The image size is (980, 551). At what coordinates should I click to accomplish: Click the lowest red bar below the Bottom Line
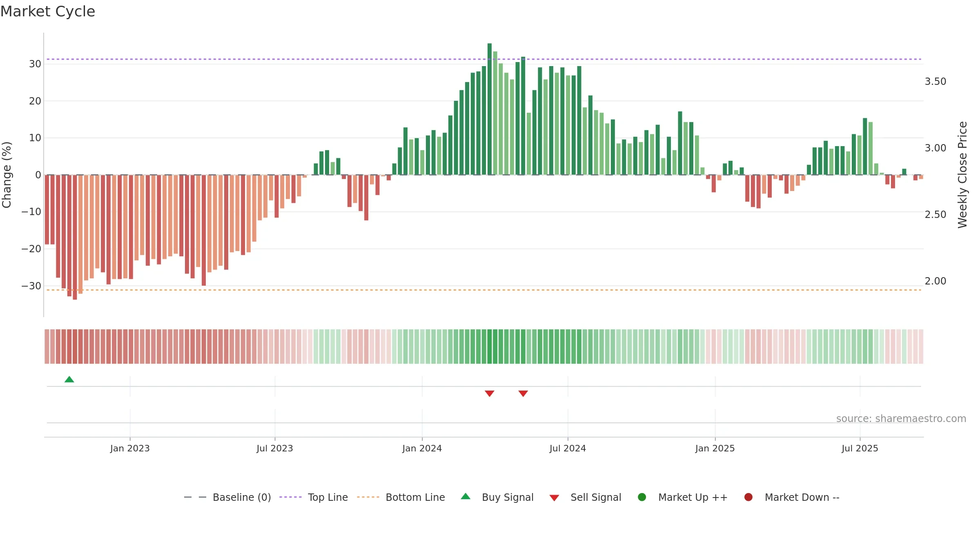pyautogui.click(x=75, y=237)
